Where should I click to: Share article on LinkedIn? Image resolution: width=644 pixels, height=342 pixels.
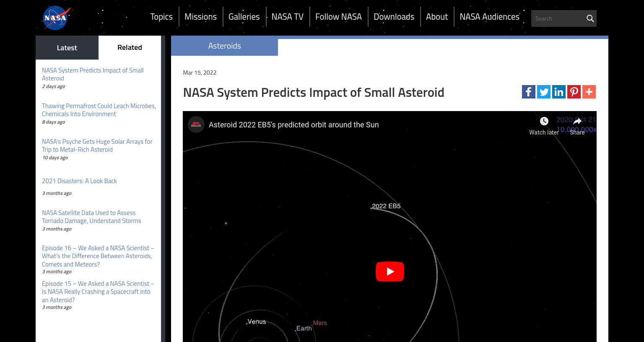click(x=559, y=92)
